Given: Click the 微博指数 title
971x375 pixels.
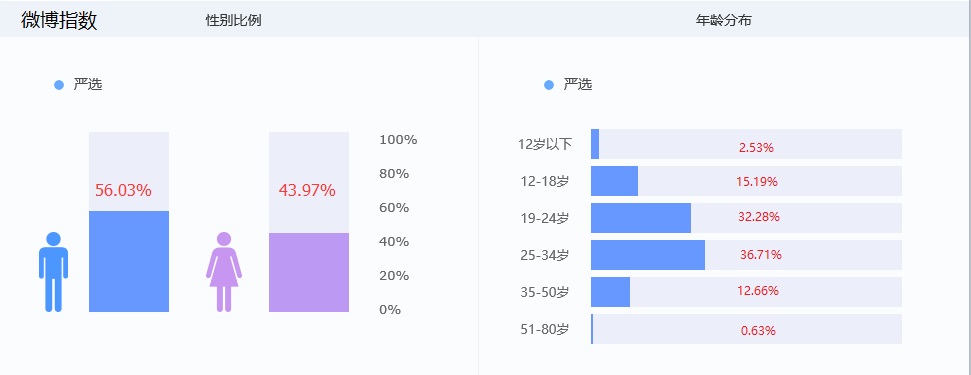Looking at the screenshot, I should [x=59, y=20].
